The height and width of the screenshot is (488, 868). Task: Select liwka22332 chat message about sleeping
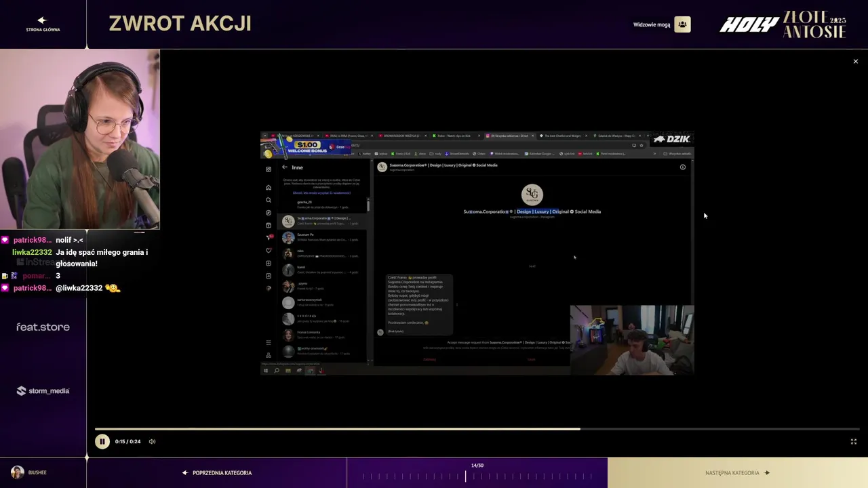tap(102, 258)
